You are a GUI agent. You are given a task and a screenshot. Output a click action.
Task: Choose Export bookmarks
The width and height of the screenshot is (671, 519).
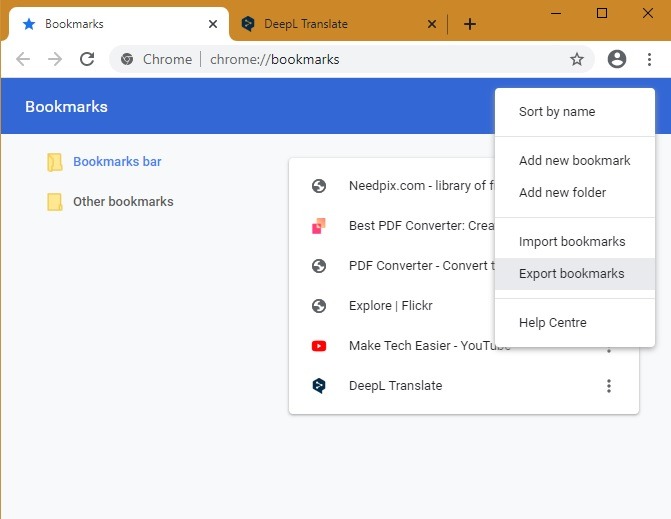click(575, 274)
